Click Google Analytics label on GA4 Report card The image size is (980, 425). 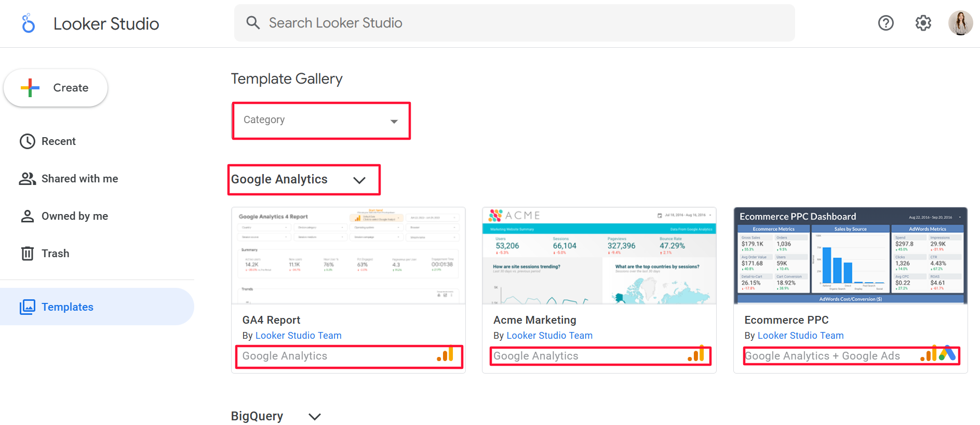(285, 356)
